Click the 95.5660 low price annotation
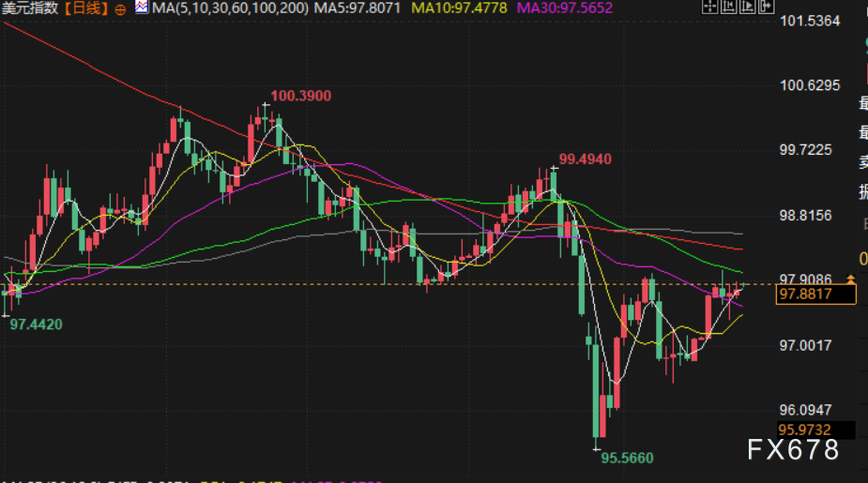This screenshot has width=868, height=483. click(627, 458)
